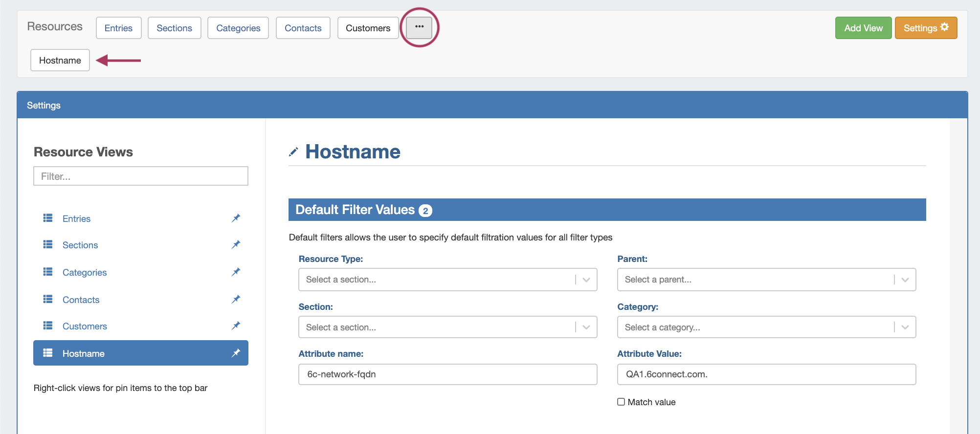Click the pin icon for Customers view
980x434 pixels.
(x=236, y=326)
